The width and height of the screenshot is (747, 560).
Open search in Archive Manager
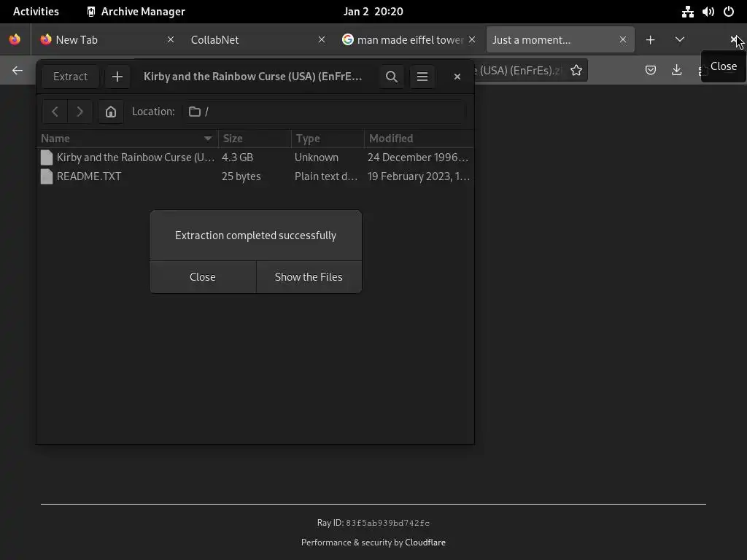coord(392,77)
